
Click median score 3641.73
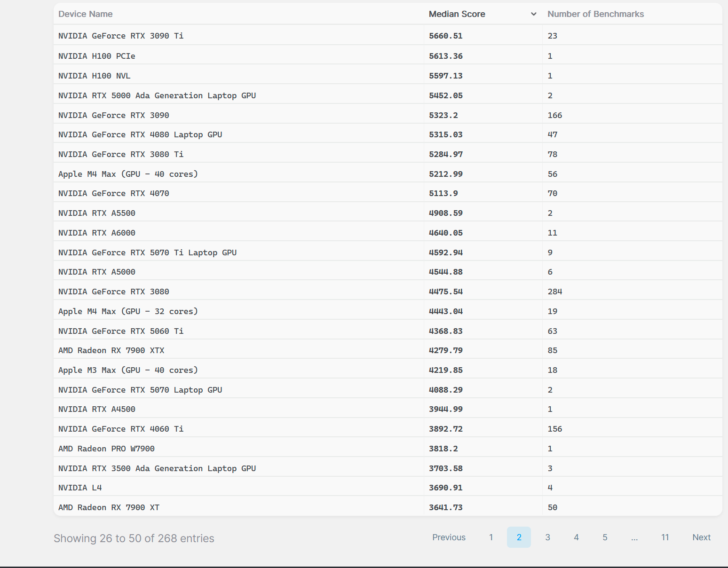click(446, 507)
